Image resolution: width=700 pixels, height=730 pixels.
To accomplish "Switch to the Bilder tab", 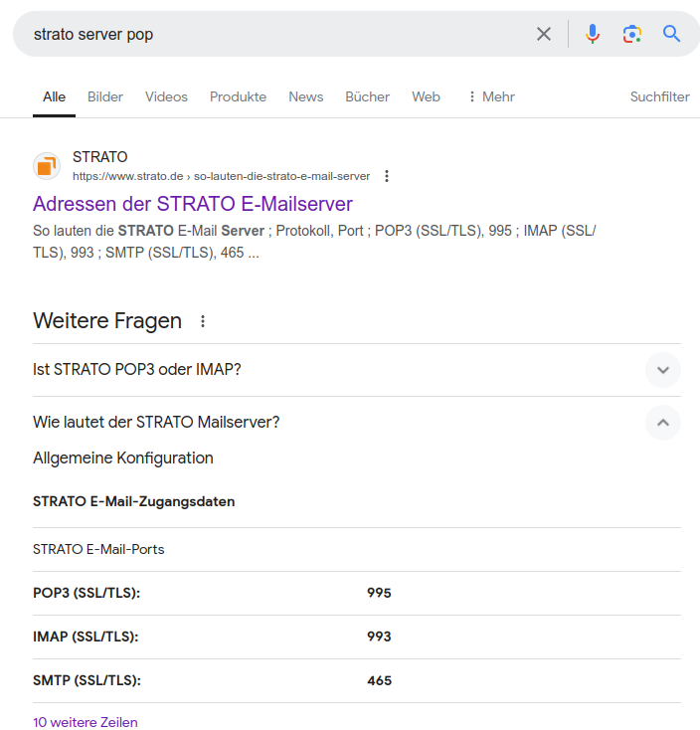I will (x=105, y=96).
